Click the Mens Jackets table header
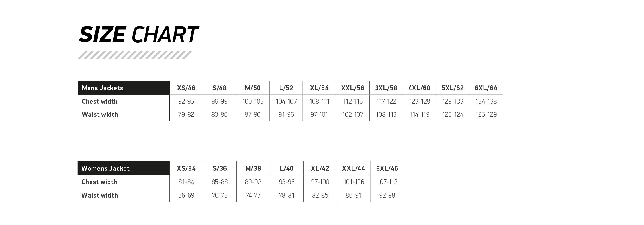Viewport: 644px width, 225px height. [x=102, y=88]
